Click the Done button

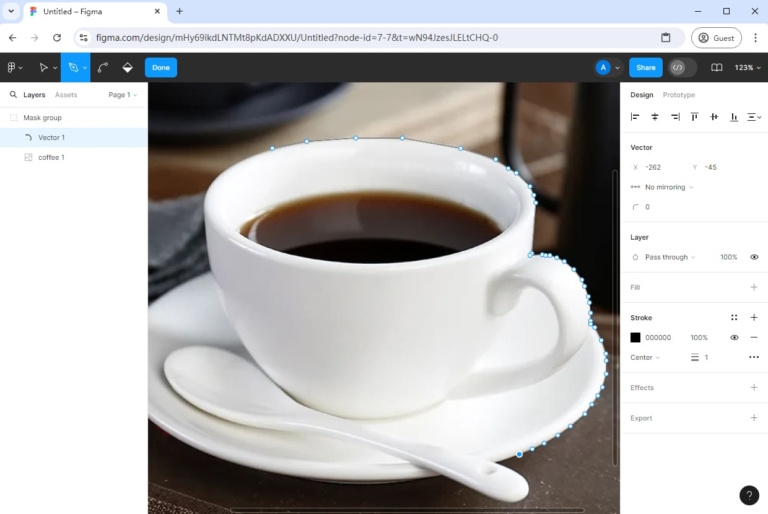(x=161, y=68)
